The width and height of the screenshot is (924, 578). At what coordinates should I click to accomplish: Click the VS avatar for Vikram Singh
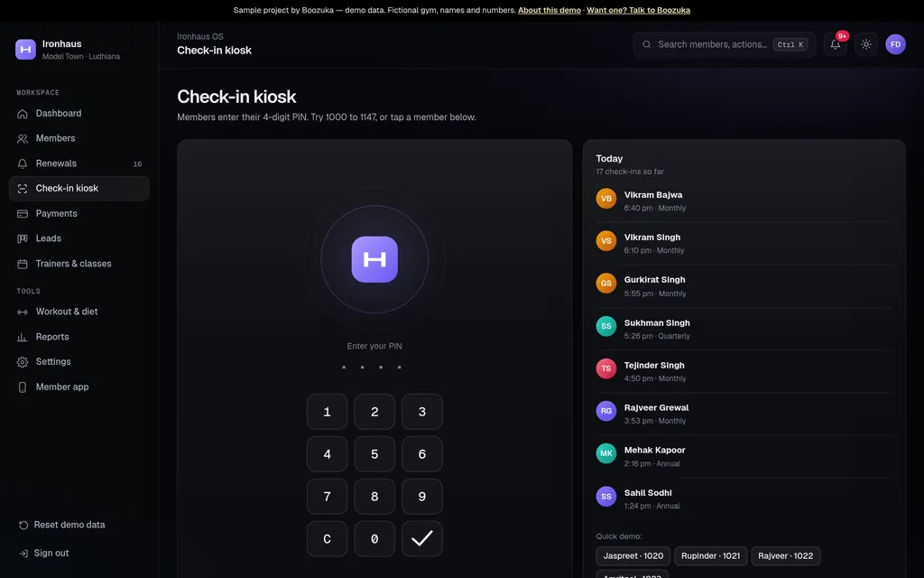605,241
